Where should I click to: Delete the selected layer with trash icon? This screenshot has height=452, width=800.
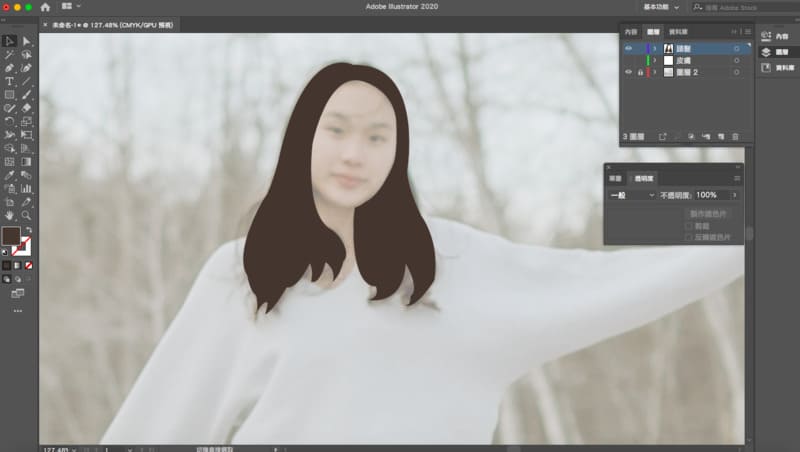(735, 137)
